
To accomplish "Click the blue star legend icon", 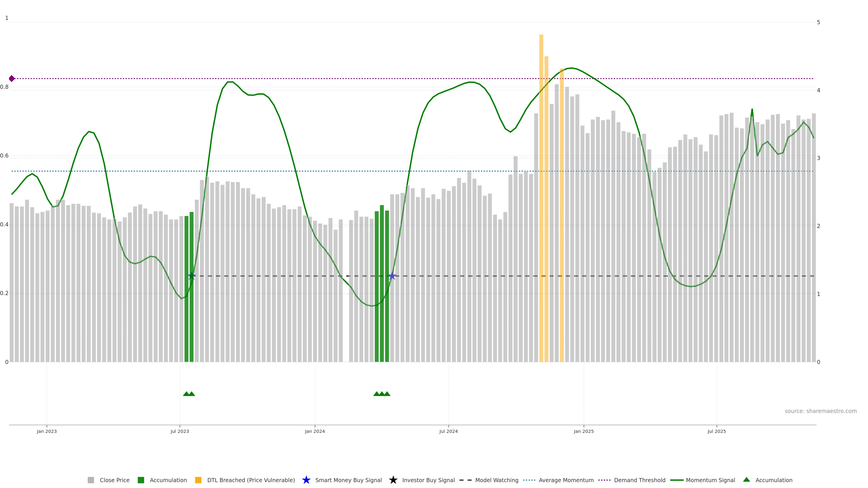I will tap(306, 480).
